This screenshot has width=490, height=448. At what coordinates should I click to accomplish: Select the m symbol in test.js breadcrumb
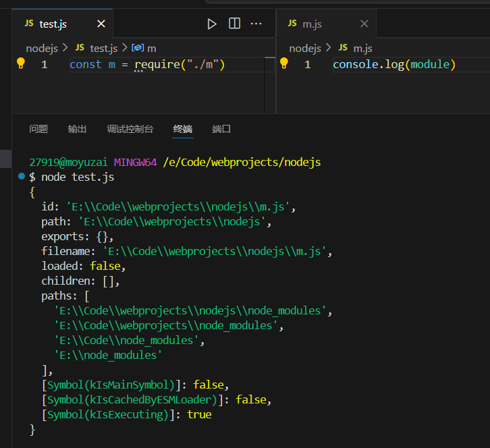click(x=151, y=48)
